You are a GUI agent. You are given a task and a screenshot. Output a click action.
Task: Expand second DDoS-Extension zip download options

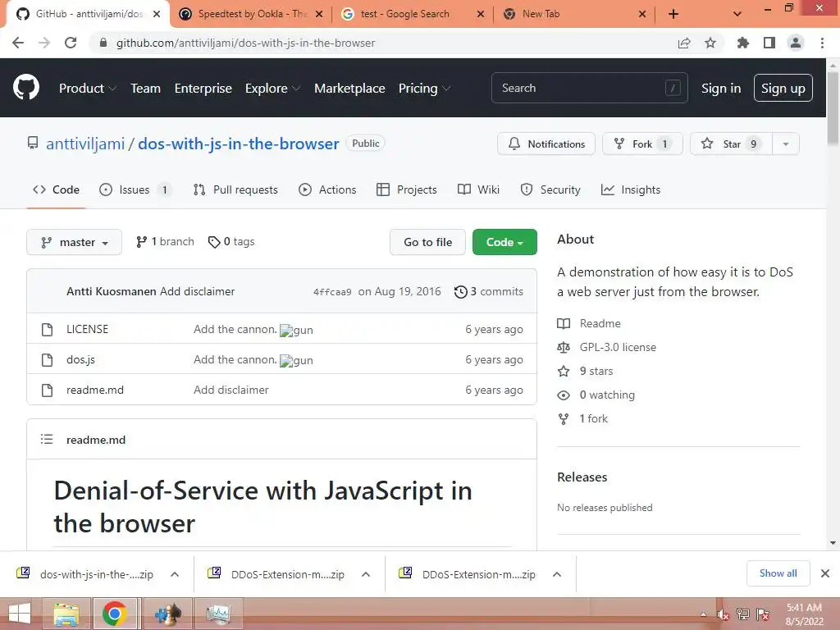point(557,574)
